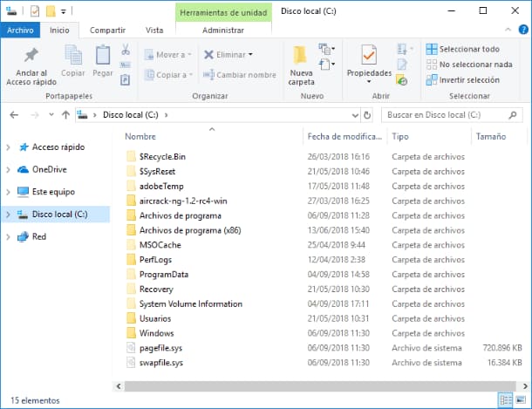Screen dimensions: 532x409
Task: Click the Refresh button
Action: pyautogui.click(x=367, y=115)
